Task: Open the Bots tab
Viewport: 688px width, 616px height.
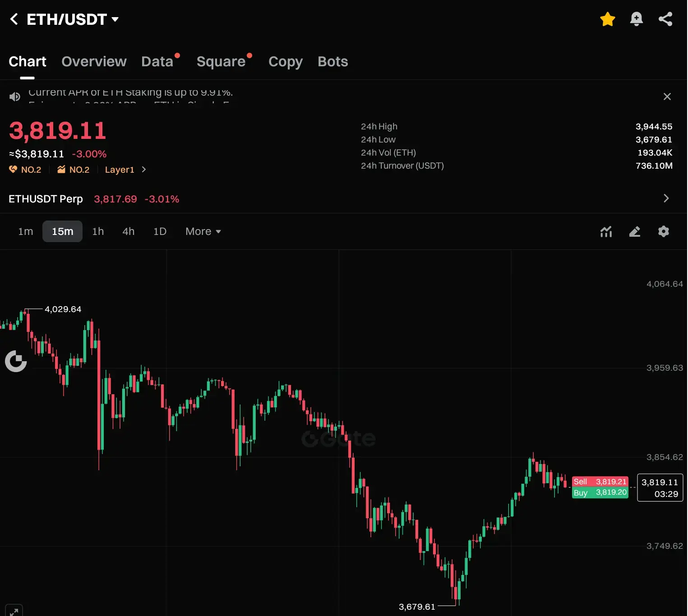Action: click(333, 61)
